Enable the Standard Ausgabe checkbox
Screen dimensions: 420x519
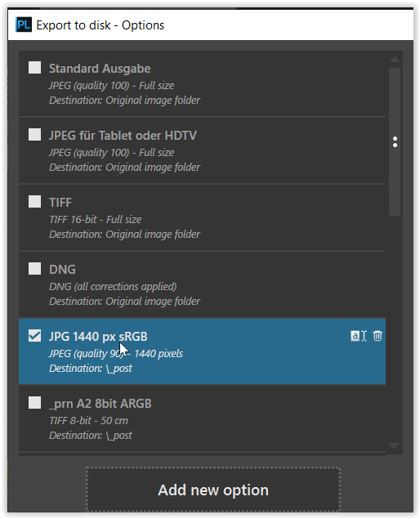coord(35,68)
